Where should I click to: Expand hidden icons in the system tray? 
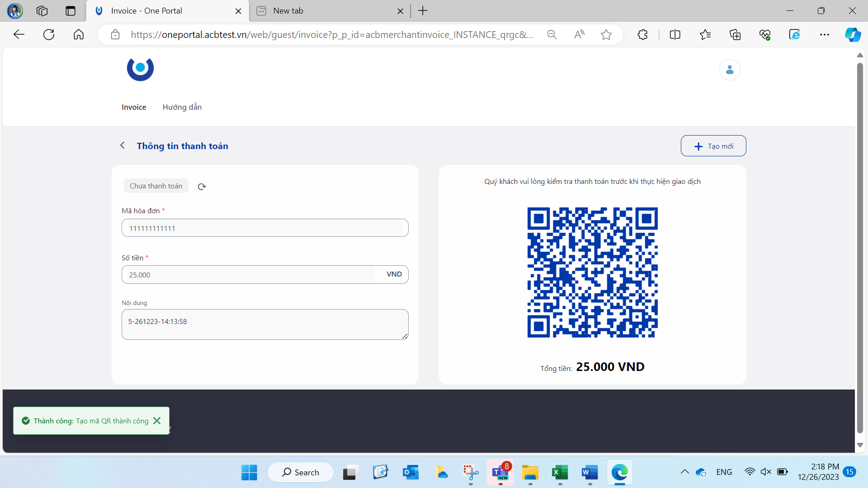684,472
